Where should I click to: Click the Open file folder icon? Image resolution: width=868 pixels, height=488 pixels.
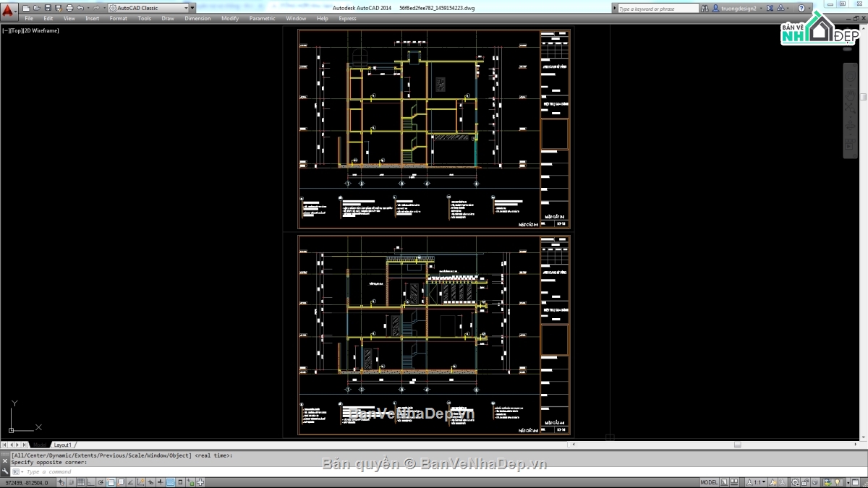(36, 8)
